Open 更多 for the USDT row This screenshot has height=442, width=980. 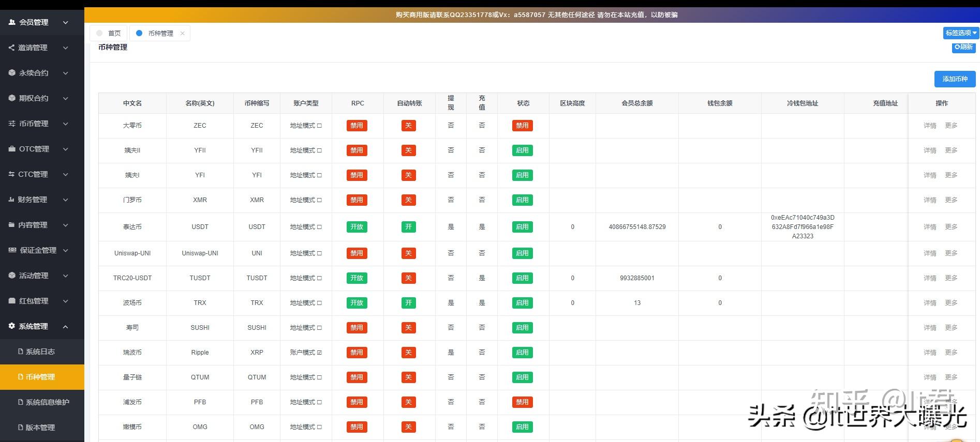coord(951,227)
